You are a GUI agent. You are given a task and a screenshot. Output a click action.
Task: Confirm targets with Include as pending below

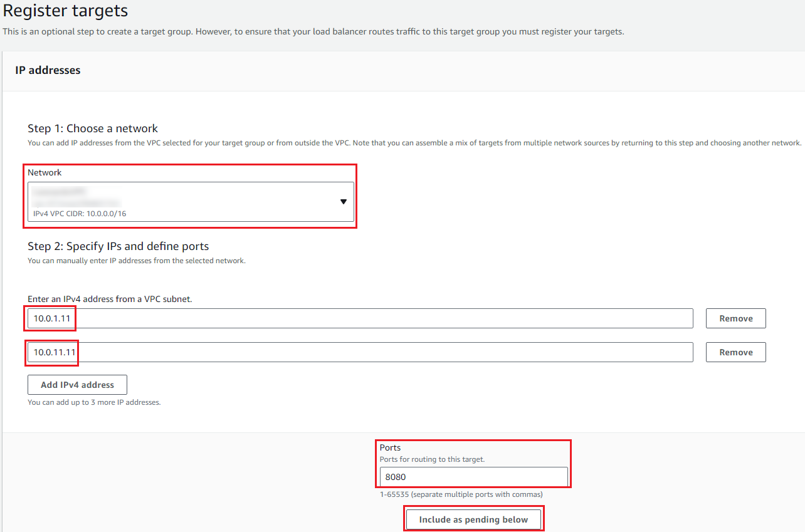pos(473,519)
